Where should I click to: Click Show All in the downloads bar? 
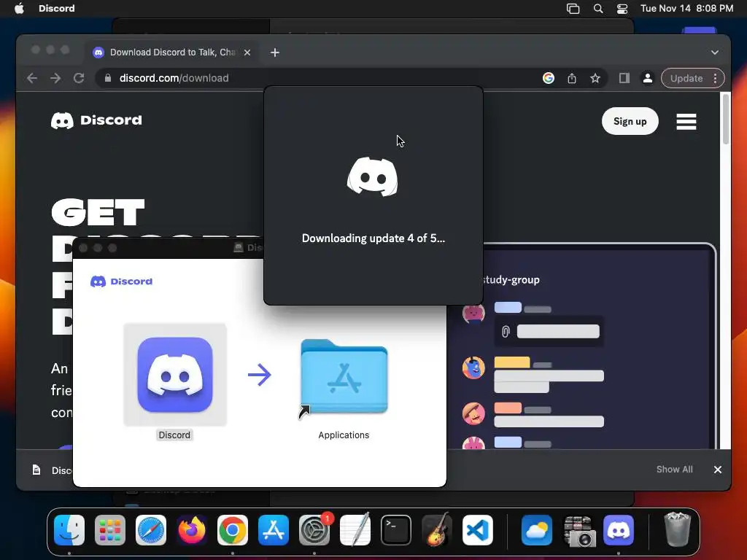pyautogui.click(x=674, y=470)
